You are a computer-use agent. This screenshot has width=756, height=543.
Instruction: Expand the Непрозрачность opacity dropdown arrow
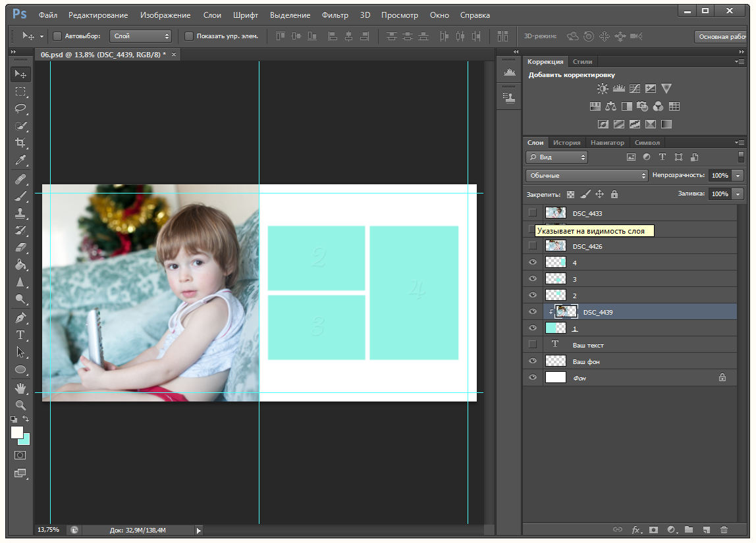click(738, 176)
